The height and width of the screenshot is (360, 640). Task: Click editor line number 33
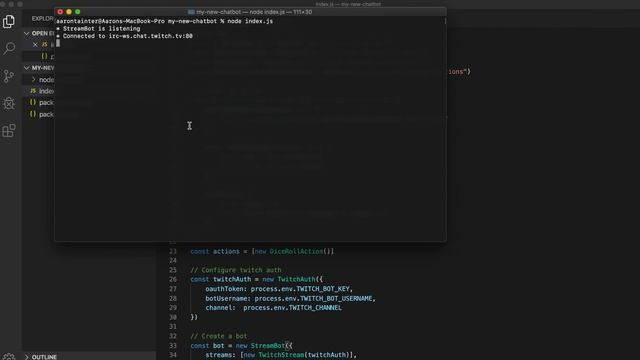pyautogui.click(x=173, y=346)
